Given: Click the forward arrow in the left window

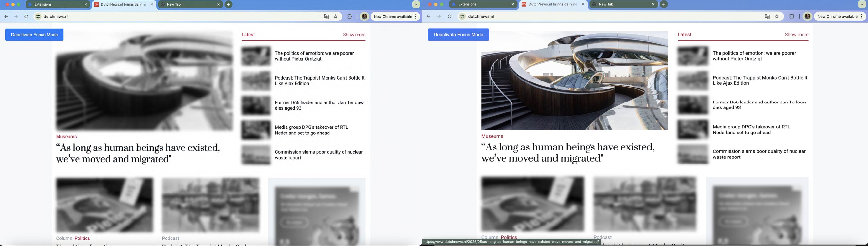Looking at the screenshot, I should (x=16, y=16).
